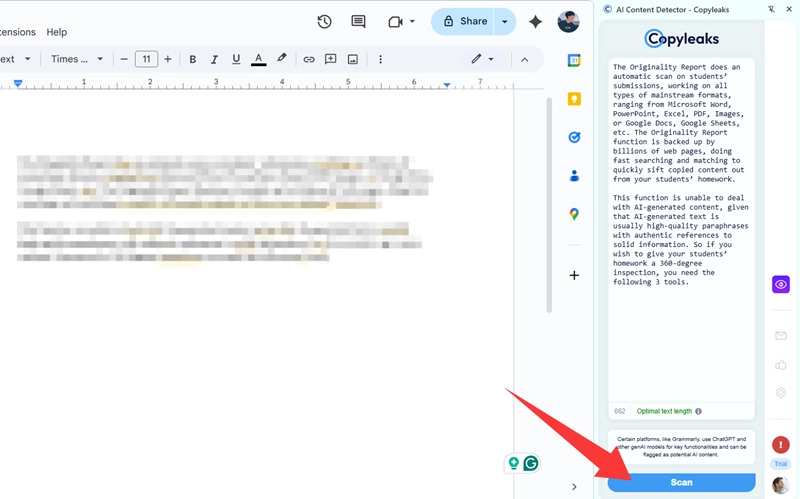Click the Trial badge in Copyleaks
The height and width of the screenshot is (499, 800).
(x=781, y=464)
